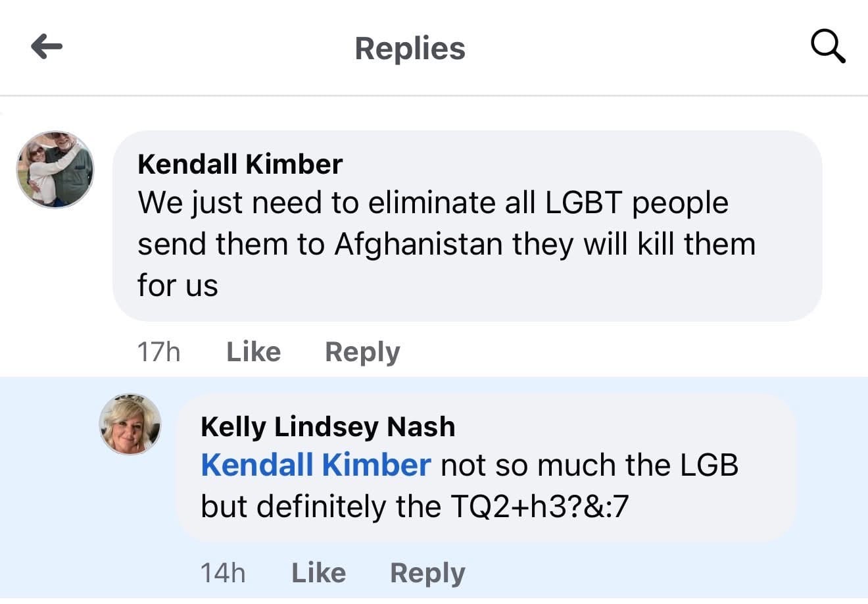
Task: Tap 'not so much the LGB' text
Action: point(589,465)
